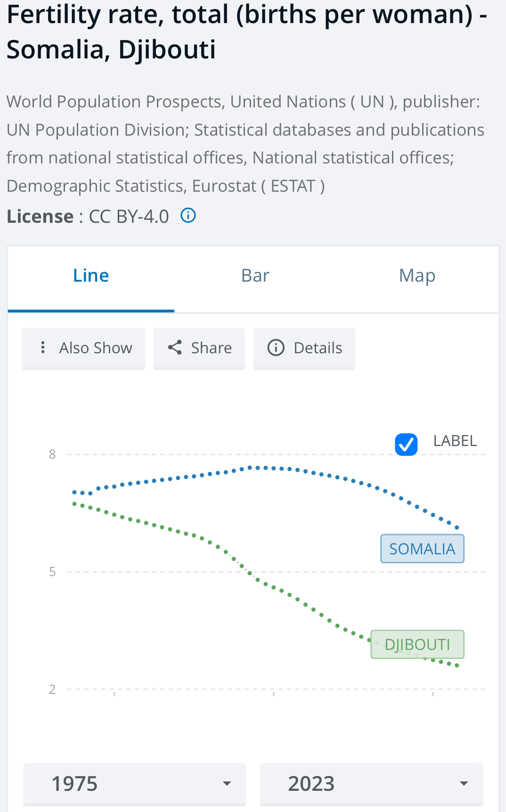Click the Also Show three-dot icon
This screenshot has width=506, height=812.
[43, 348]
